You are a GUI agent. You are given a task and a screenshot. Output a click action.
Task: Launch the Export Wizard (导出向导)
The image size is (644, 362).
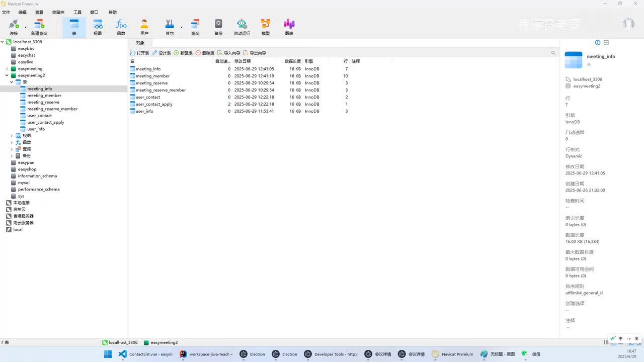[x=255, y=53]
